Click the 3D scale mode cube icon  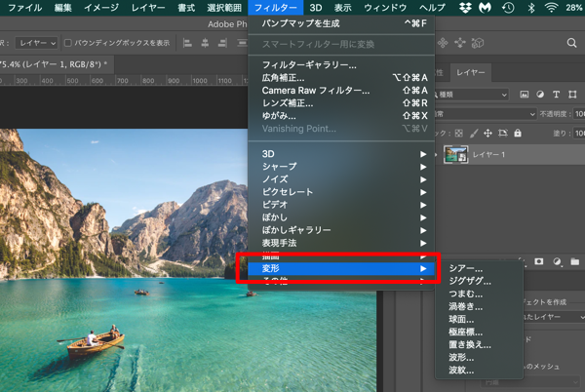click(x=478, y=43)
